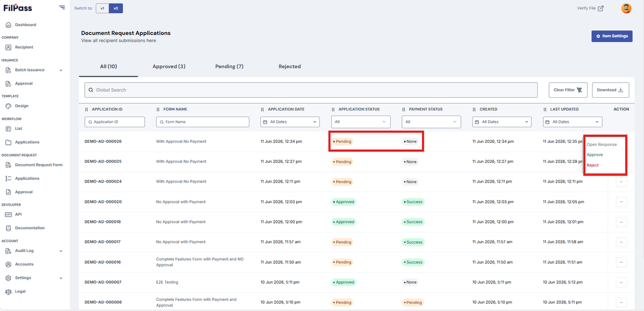Open List under Workflow
The height and width of the screenshot is (311, 644).
click(18, 129)
